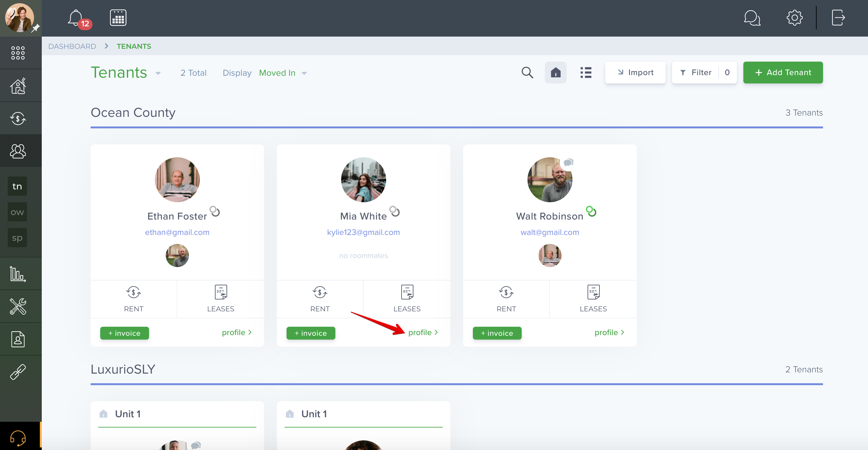Open RENT for Mia White

[320, 299]
